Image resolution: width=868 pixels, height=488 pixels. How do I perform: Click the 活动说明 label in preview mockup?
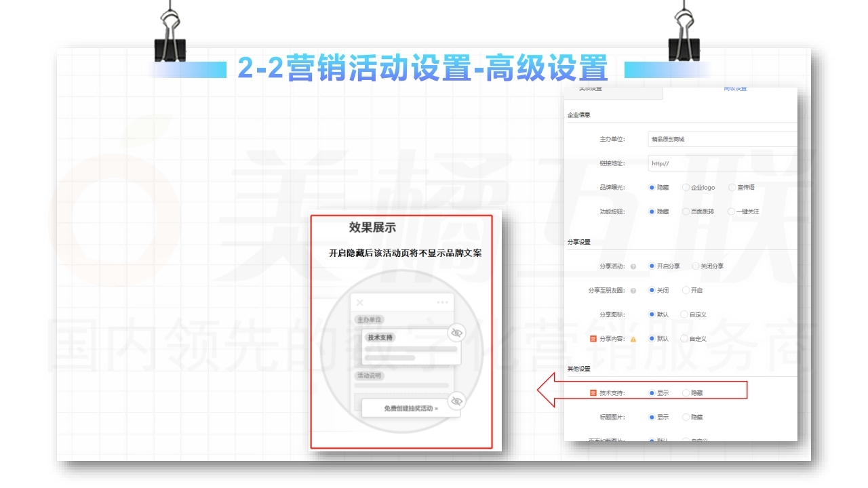point(370,375)
